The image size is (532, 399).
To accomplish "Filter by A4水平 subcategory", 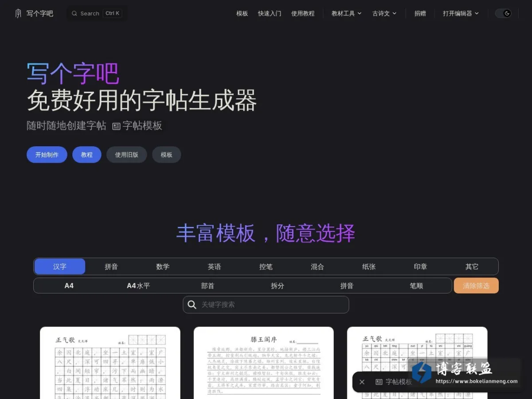I will 138,286.
